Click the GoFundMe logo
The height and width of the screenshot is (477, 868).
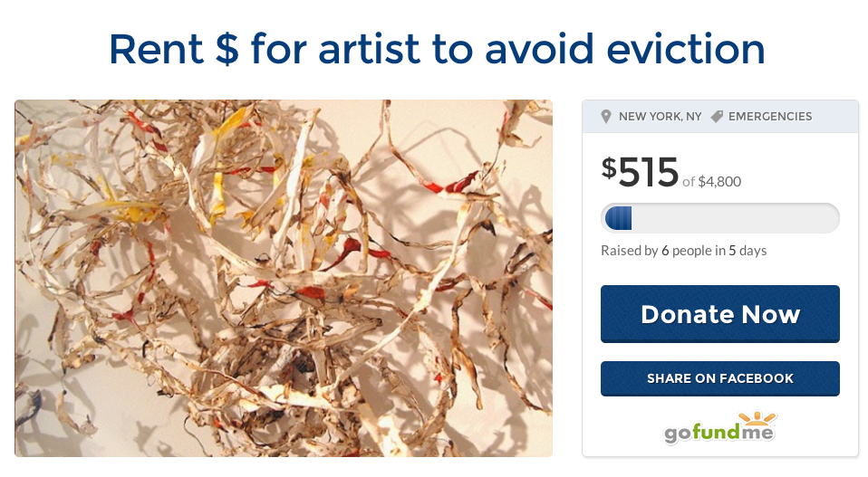click(720, 432)
